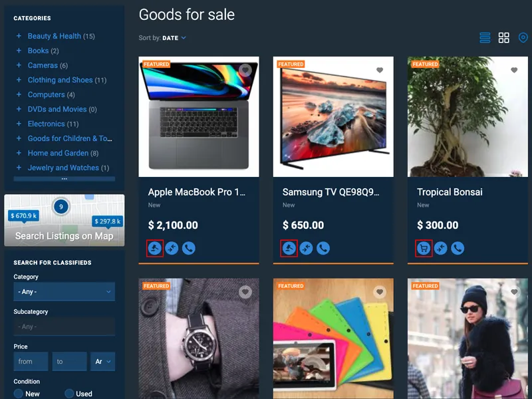Switch to list view layout icon
This screenshot has width=532, height=399.
click(x=485, y=38)
